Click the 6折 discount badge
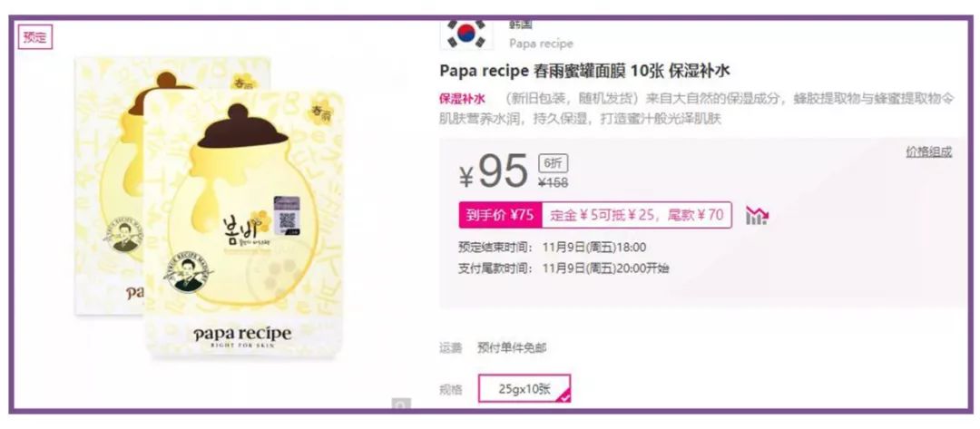This screenshot has height=429, width=980. click(554, 163)
